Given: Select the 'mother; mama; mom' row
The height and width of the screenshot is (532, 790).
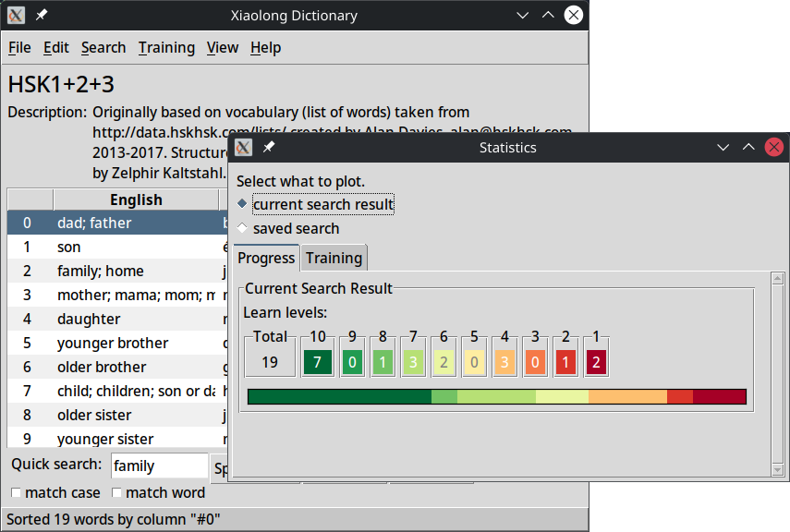Looking at the screenshot, I should pyautogui.click(x=117, y=295).
